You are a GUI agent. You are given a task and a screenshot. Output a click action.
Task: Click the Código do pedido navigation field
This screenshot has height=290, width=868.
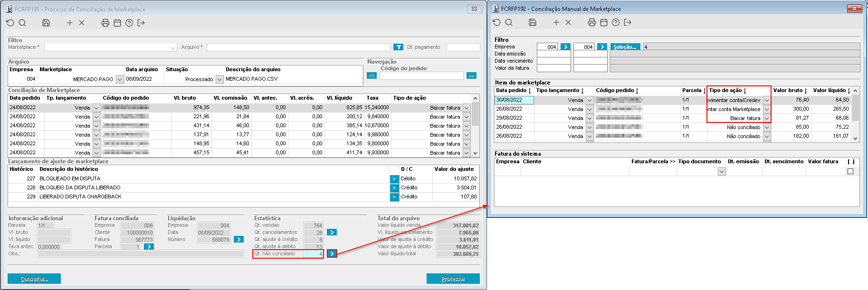421,75
